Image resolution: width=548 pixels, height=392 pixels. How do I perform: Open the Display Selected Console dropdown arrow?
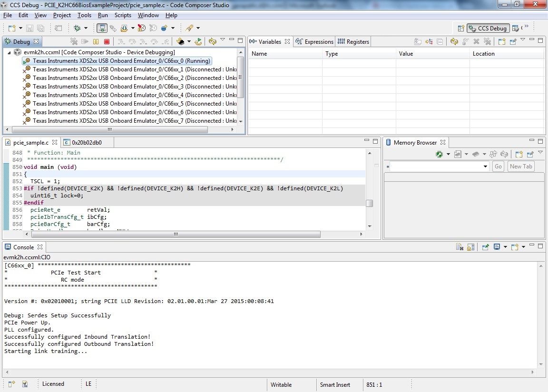point(505,247)
